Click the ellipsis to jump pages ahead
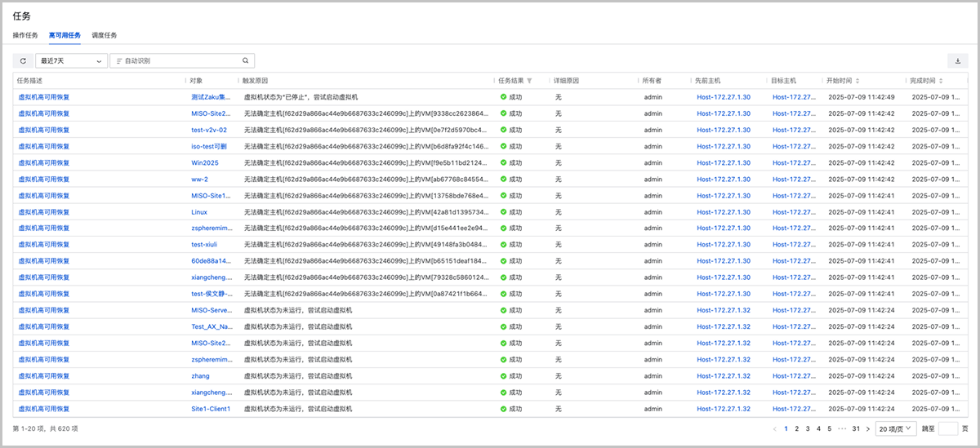Screen dimensions: 980x448 [x=841, y=428]
